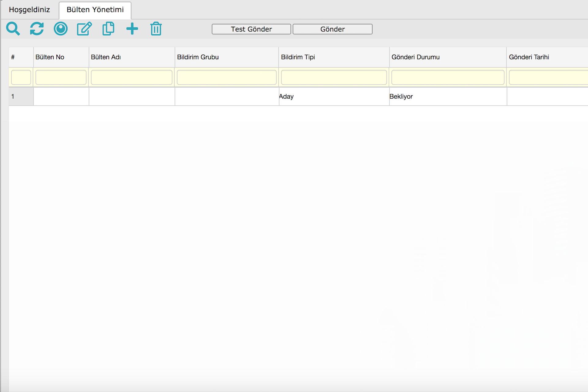Sort by Bülten No column header
This screenshot has width=588, height=392.
[50, 57]
